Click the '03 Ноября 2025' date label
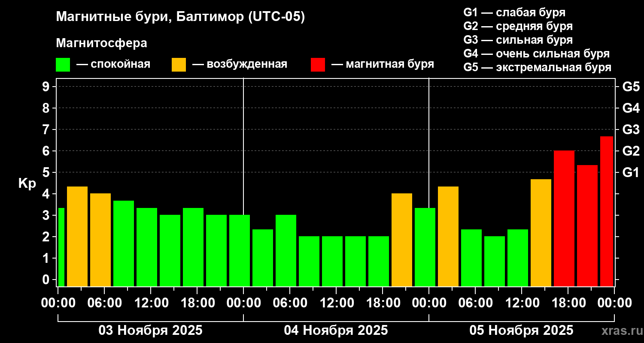 [x=150, y=331]
